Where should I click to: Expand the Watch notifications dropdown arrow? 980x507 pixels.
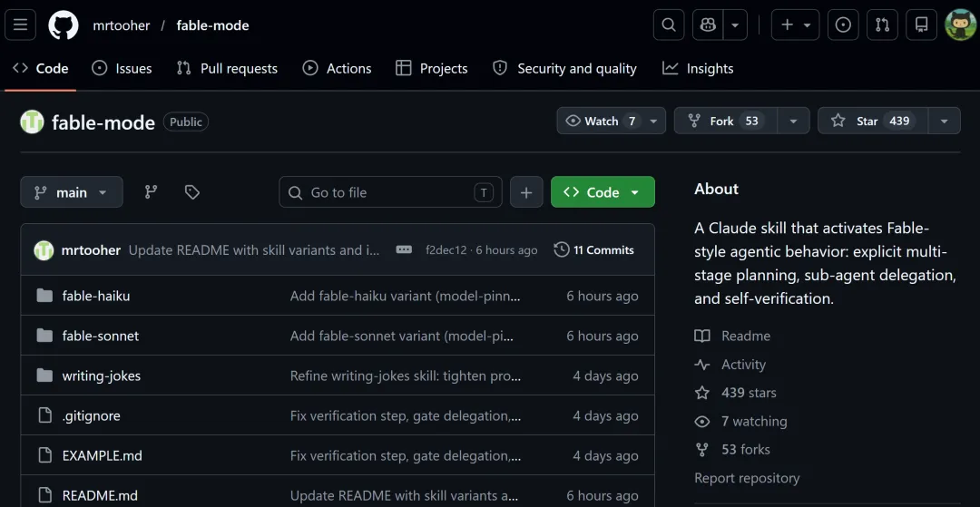[x=653, y=122]
